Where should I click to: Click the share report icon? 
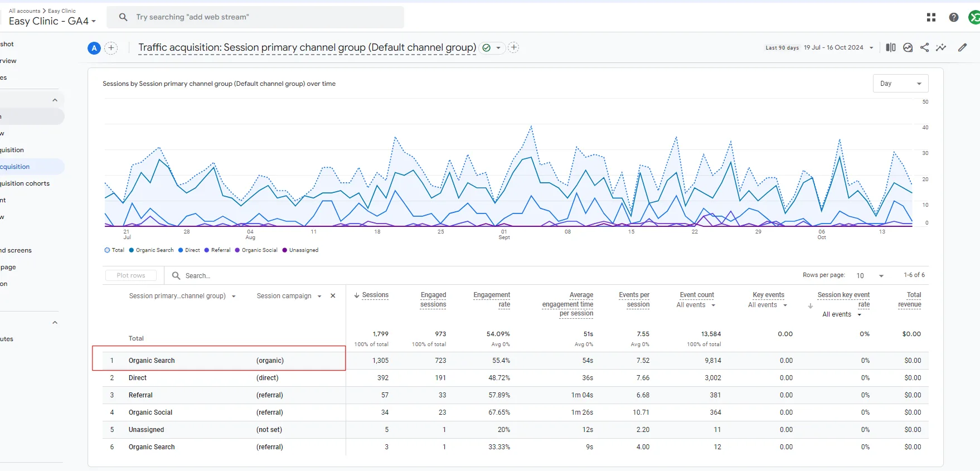(925, 47)
